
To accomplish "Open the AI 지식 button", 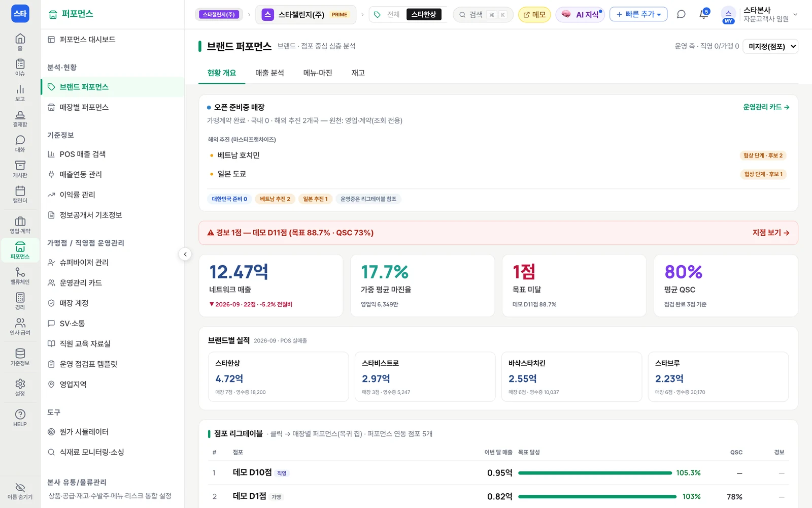I will tap(580, 14).
